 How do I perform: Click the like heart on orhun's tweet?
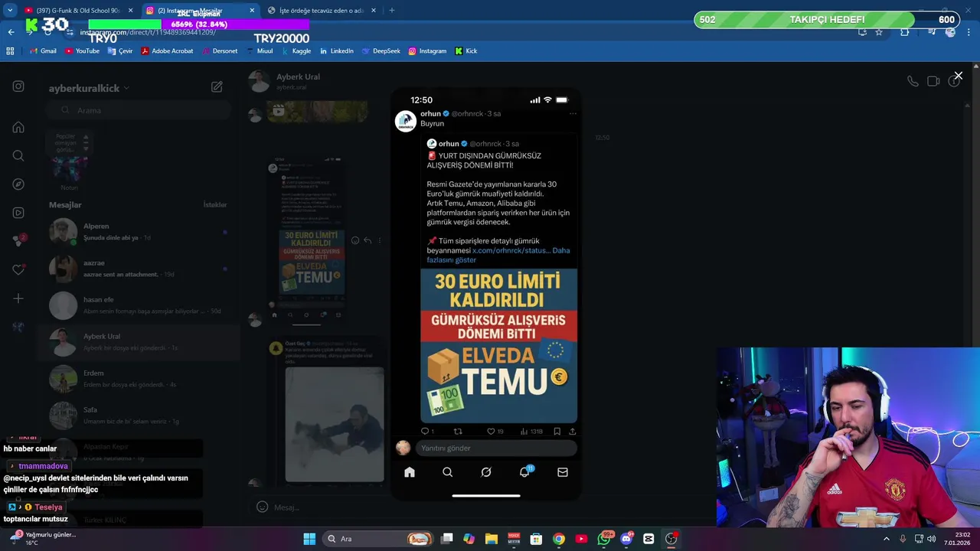tap(491, 432)
